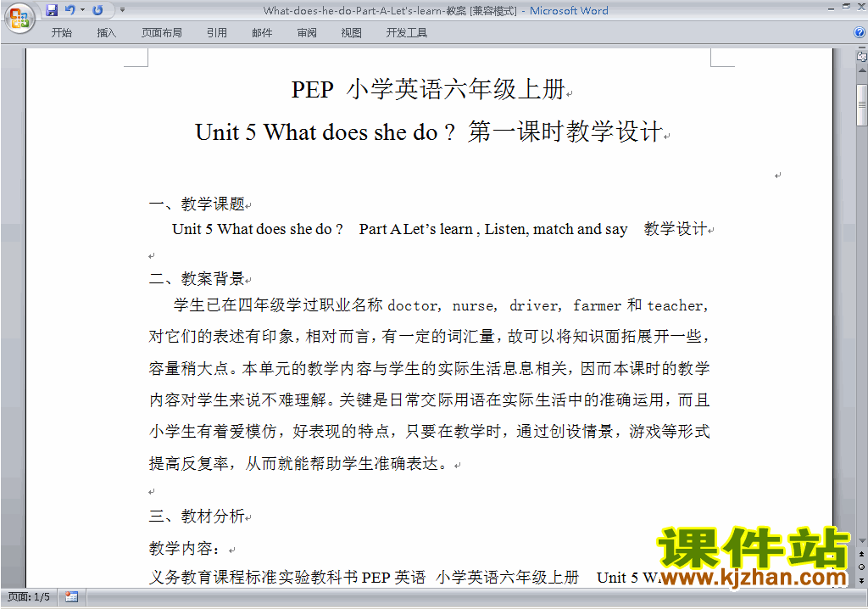This screenshot has height=609, width=868.
Task: Open the Select Browse Object circle button
Action: (861, 567)
